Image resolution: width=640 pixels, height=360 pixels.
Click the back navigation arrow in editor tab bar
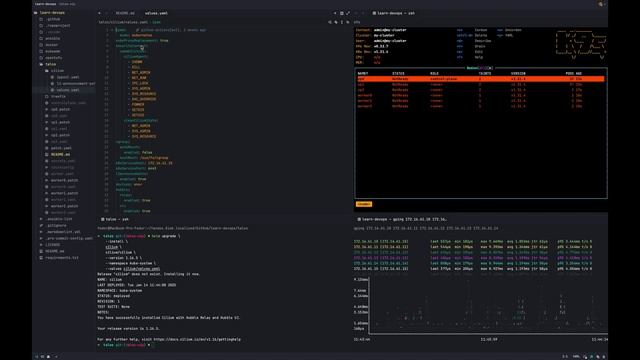point(100,13)
